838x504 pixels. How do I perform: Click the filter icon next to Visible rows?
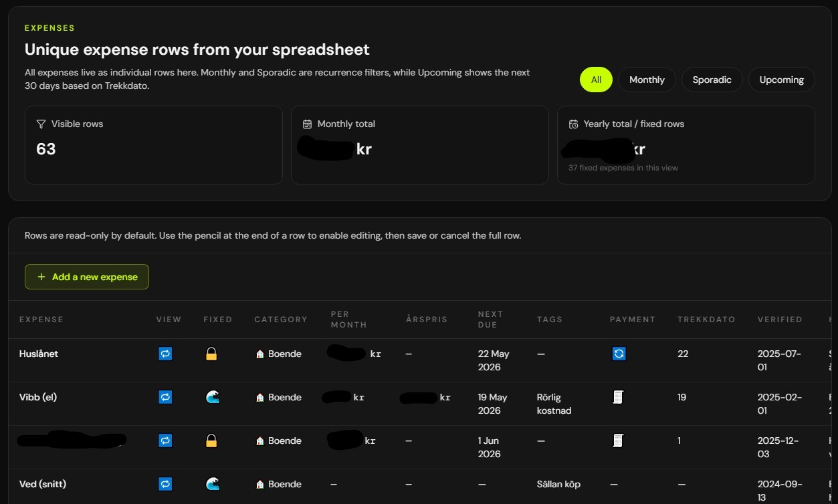coord(41,124)
